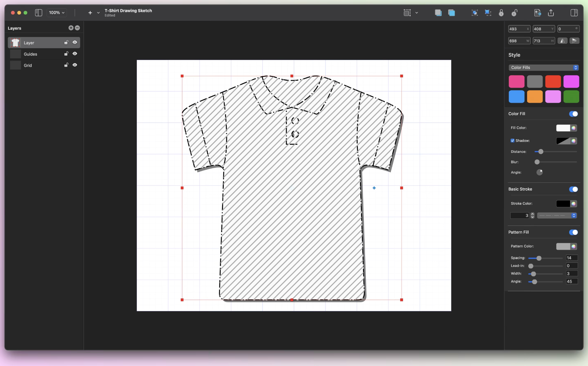Open the 100% zoom level dropdown
The height and width of the screenshot is (366, 588).
tap(57, 13)
